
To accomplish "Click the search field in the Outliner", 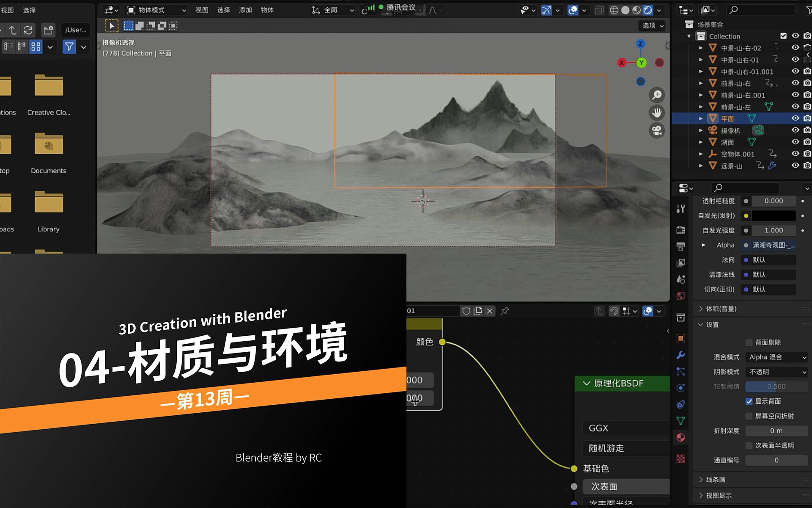I will (x=761, y=10).
